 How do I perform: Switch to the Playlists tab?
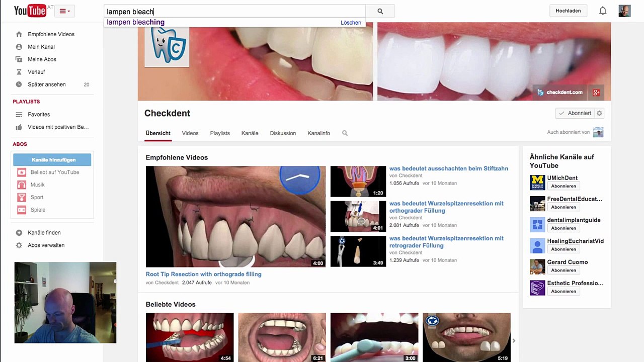point(220,133)
